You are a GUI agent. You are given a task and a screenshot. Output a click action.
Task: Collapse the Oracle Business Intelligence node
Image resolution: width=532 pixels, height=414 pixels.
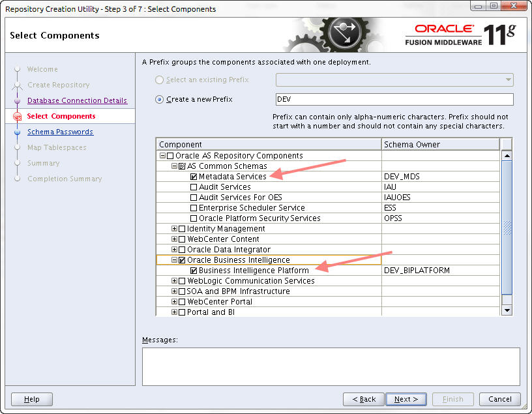click(174, 260)
